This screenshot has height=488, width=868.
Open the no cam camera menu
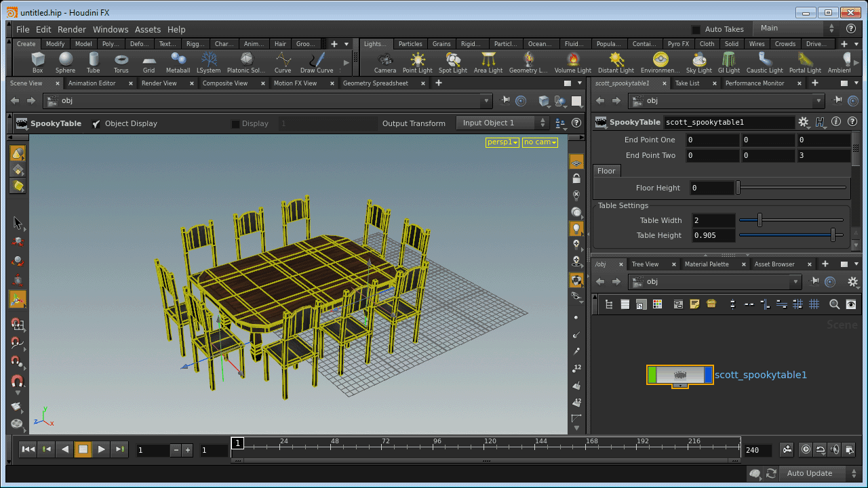pyautogui.click(x=540, y=142)
